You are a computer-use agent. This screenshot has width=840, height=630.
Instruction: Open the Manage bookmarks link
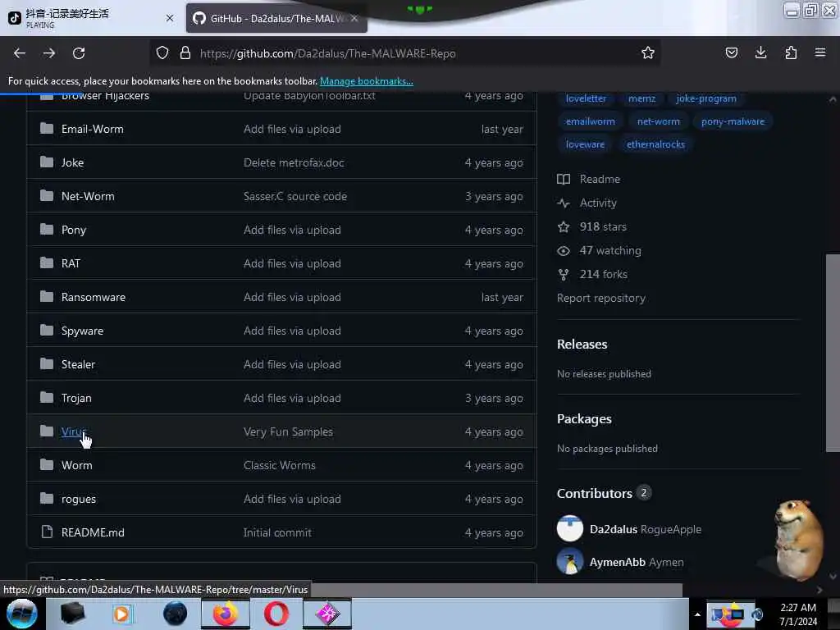[367, 81]
